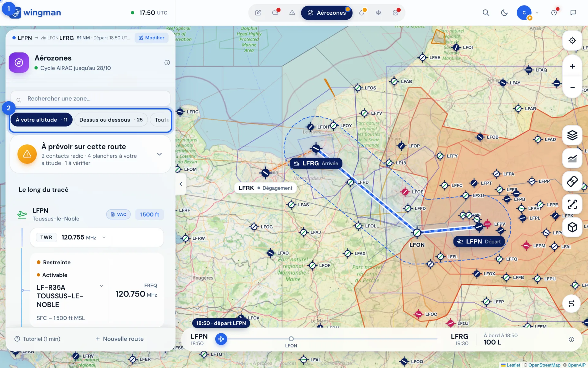Open the chat bubble icon

click(x=573, y=13)
